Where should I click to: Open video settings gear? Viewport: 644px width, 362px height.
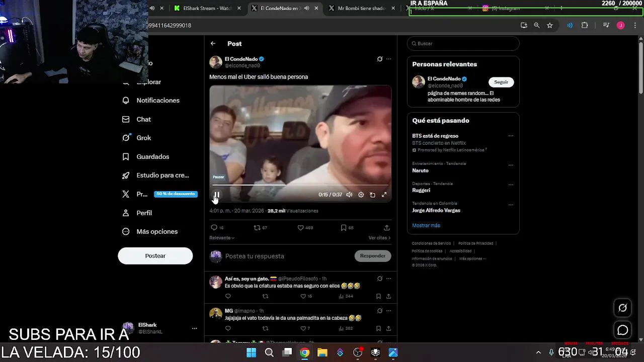361,195
